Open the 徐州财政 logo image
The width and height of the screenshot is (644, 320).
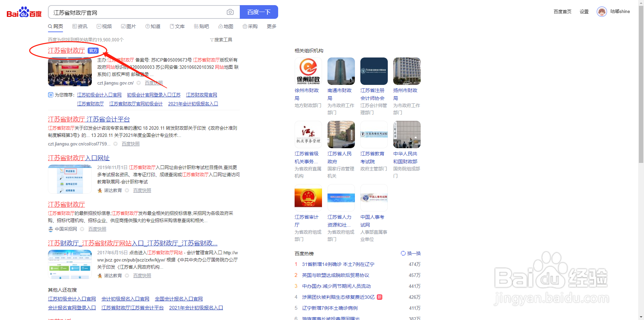(x=308, y=71)
